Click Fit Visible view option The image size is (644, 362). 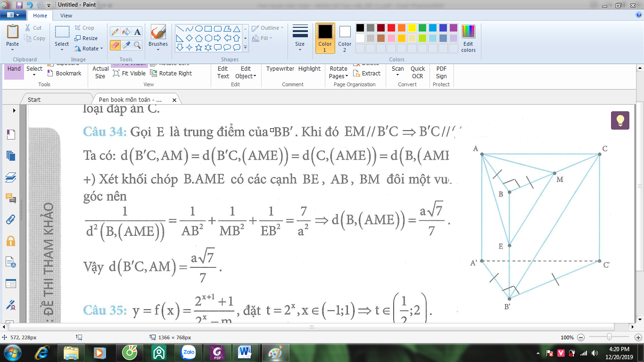pyautogui.click(x=129, y=74)
